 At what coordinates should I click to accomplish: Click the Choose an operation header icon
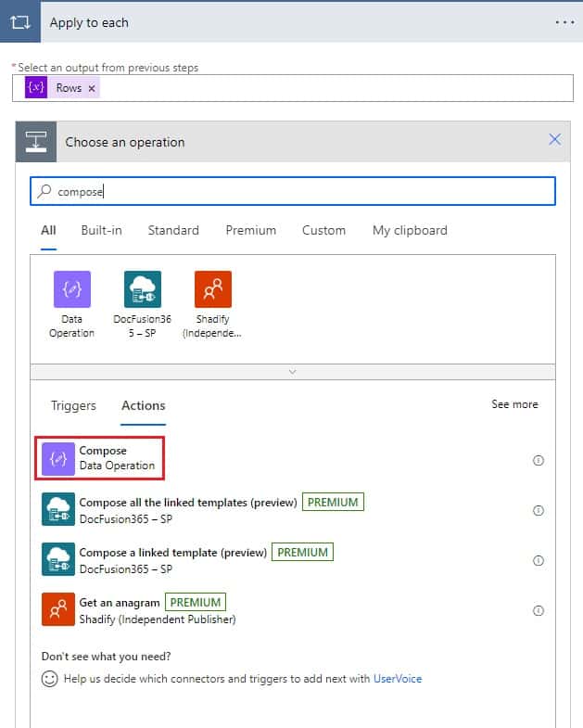click(36, 142)
